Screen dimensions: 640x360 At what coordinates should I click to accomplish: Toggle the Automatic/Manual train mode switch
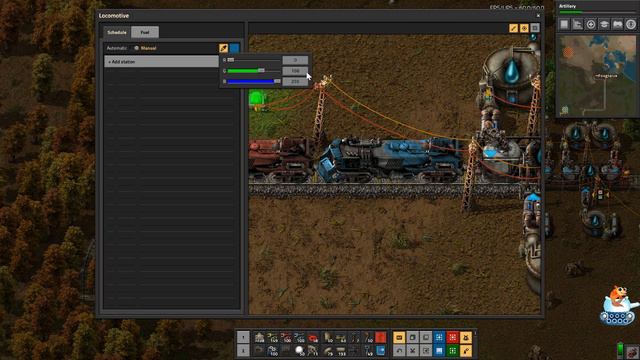pyautogui.click(x=136, y=48)
